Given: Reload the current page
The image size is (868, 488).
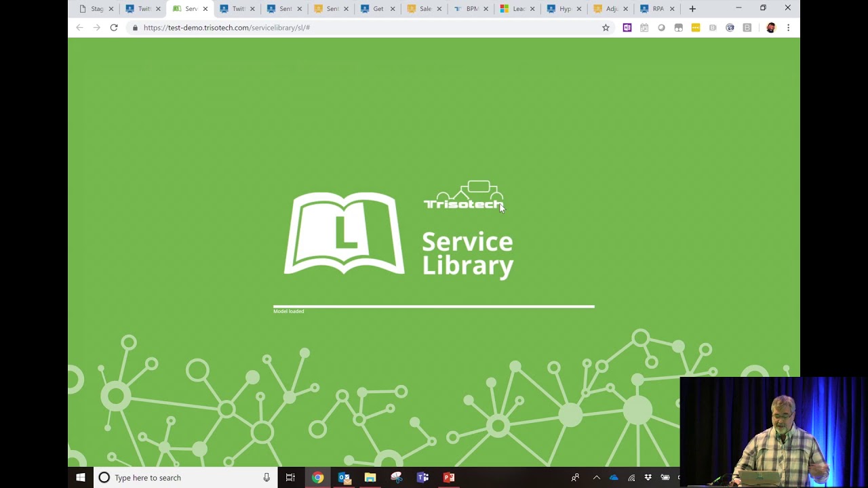Looking at the screenshot, I should point(114,28).
